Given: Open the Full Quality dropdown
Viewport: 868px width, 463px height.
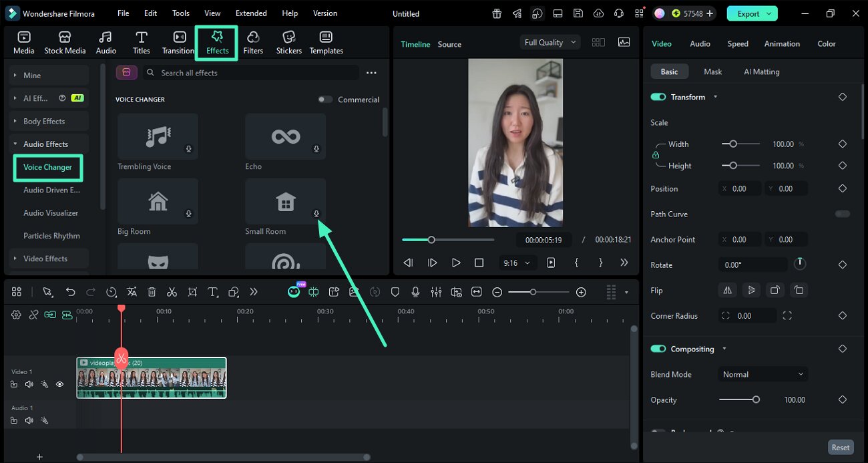Looking at the screenshot, I should (x=550, y=42).
